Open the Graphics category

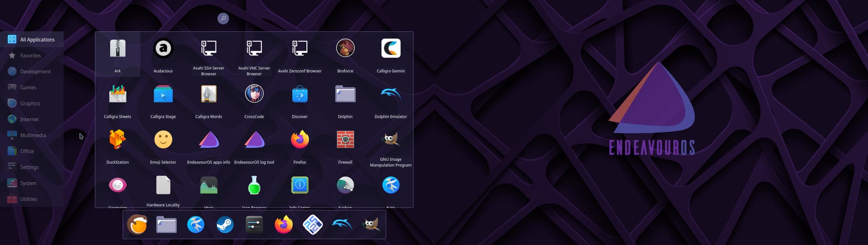pyautogui.click(x=32, y=103)
